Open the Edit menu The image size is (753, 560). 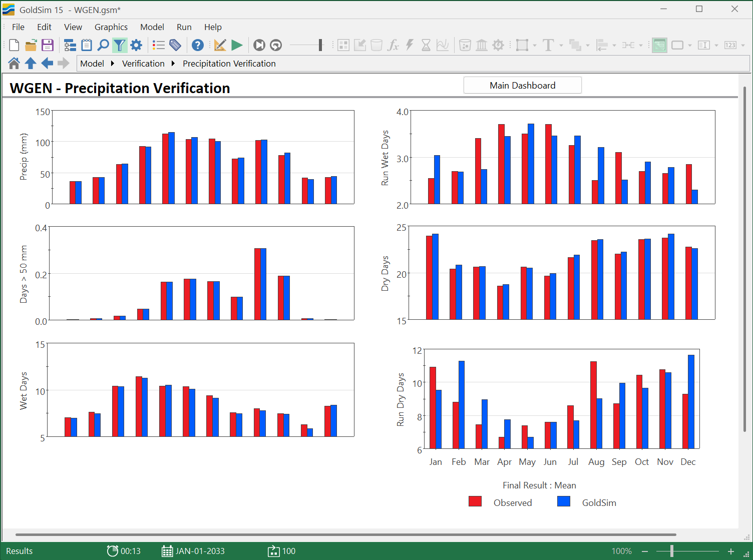click(x=44, y=27)
